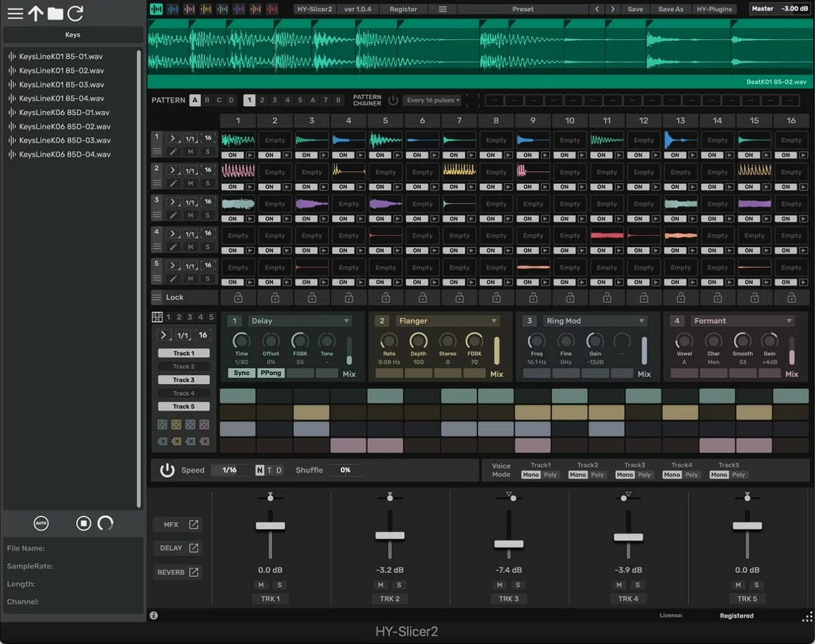Viewport: 815px width, 644px height.
Task: Select pattern bank B
Action: click(207, 100)
